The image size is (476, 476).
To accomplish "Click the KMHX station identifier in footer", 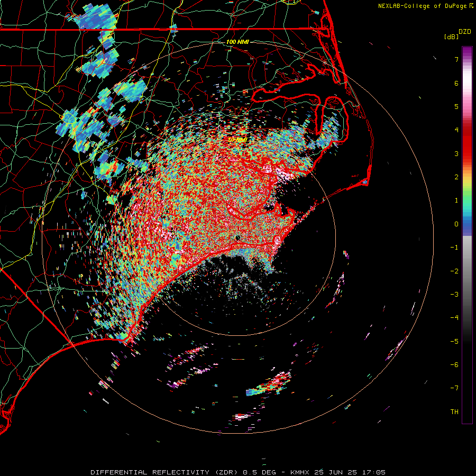I will point(300,472).
